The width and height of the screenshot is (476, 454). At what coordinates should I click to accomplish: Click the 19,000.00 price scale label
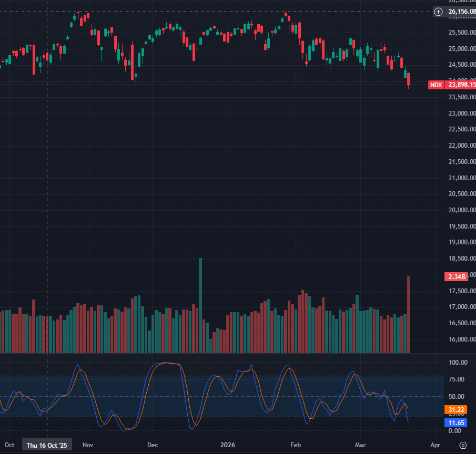click(x=462, y=242)
